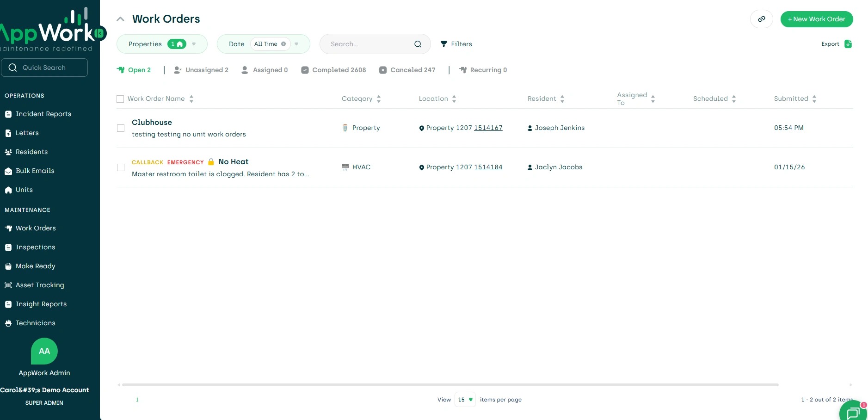
Task: Open the items per page dropdown
Action: pyautogui.click(x=465, y=400)
